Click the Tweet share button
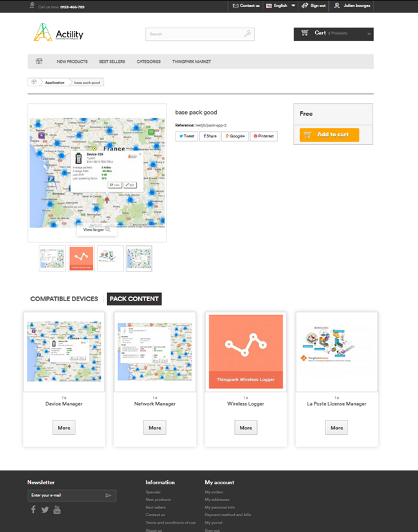Image resolution: width=418 pixels, height=532 pixels. (x=187, y=136)
